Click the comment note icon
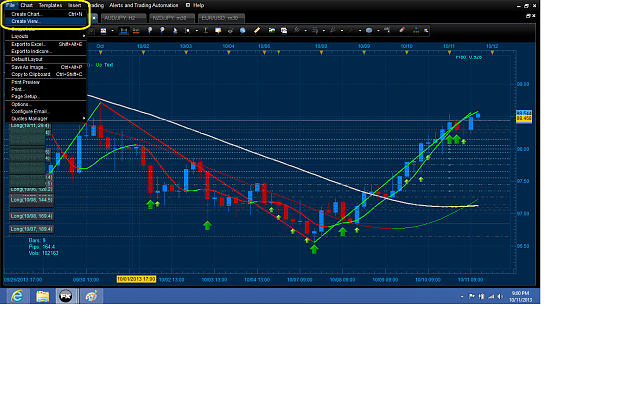 (x=218, y=31)
